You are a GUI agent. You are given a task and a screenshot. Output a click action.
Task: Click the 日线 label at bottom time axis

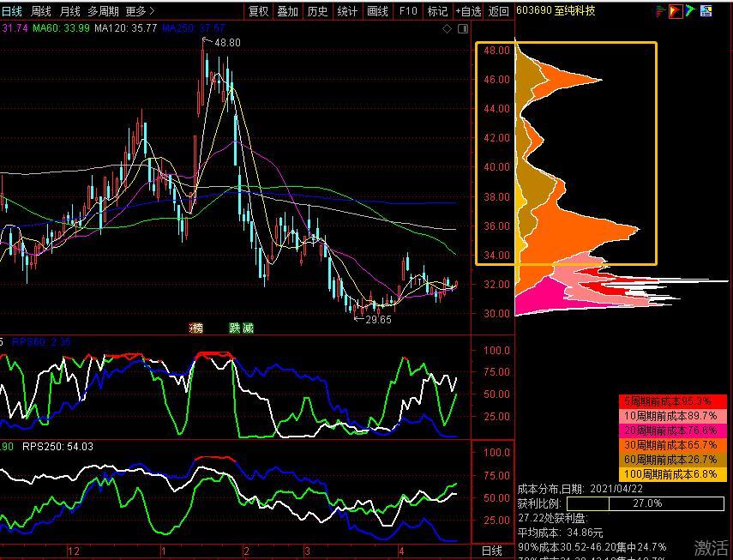click(x=491, y=551)
